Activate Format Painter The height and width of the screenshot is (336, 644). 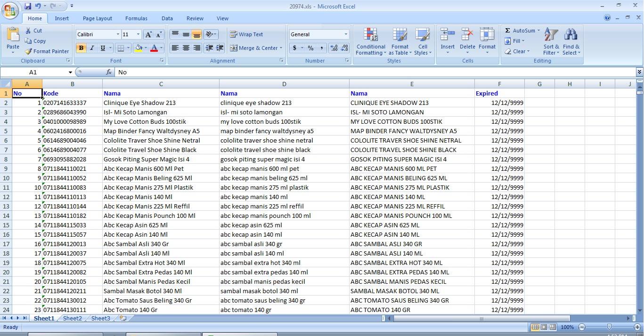pos(47,51)
